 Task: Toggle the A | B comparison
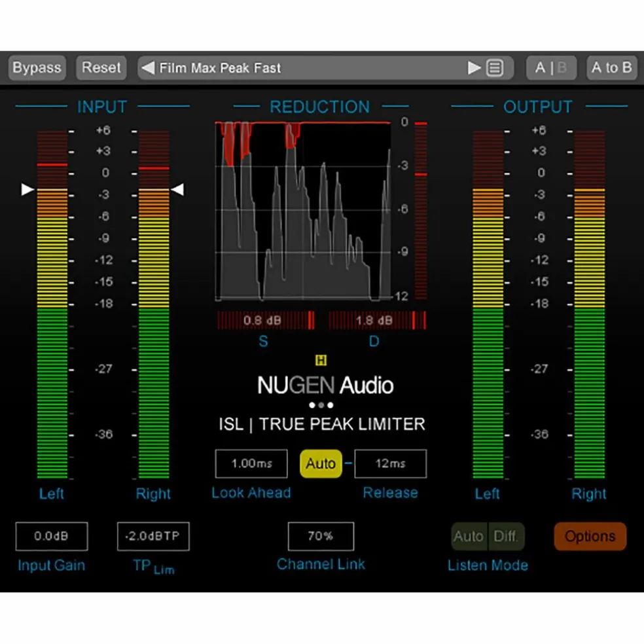pos(551,68)
